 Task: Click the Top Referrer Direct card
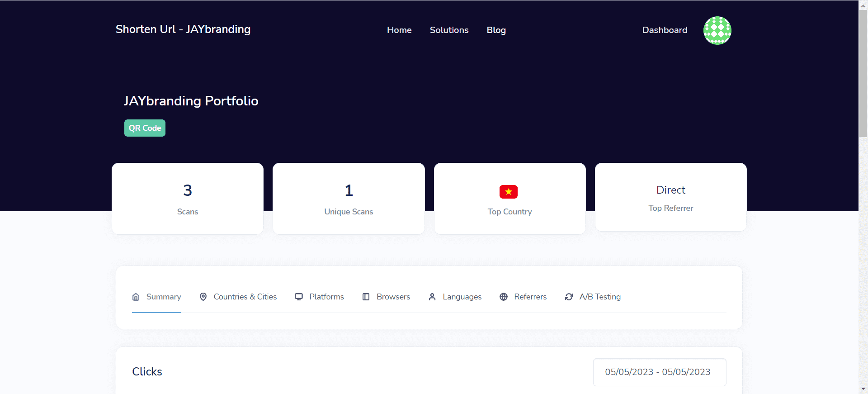coord(671,197)
